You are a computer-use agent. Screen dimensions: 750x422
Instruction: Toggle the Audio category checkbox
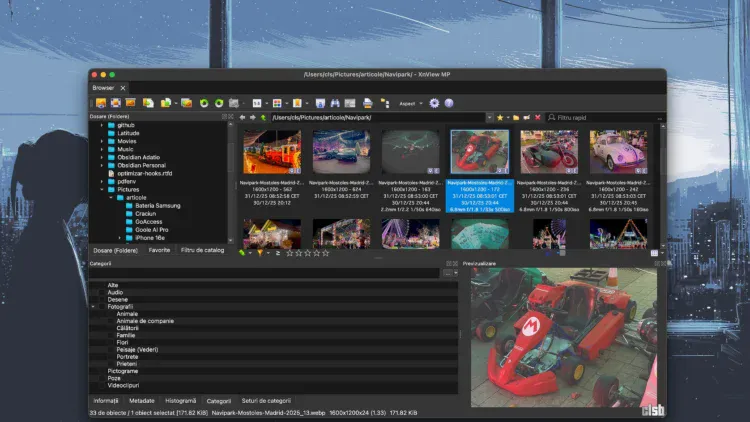102,292
